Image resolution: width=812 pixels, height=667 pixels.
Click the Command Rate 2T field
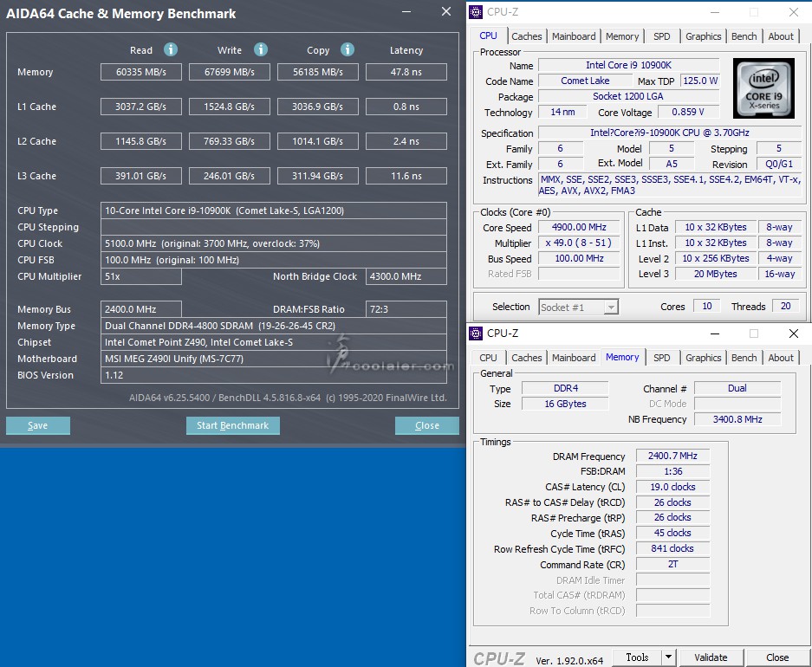point(672,564)
